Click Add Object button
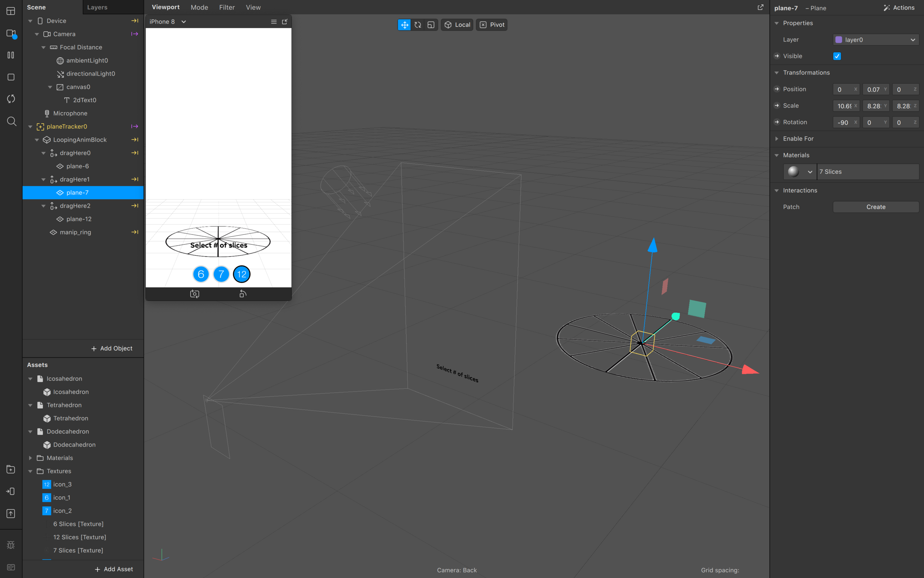Screen dimensions: 924x578 pos(112,348)
